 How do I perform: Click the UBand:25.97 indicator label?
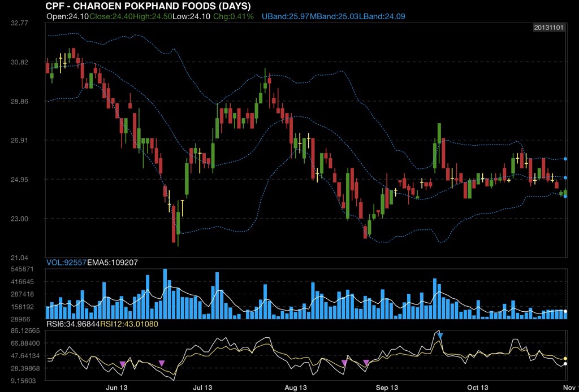(x=286, y=16)
